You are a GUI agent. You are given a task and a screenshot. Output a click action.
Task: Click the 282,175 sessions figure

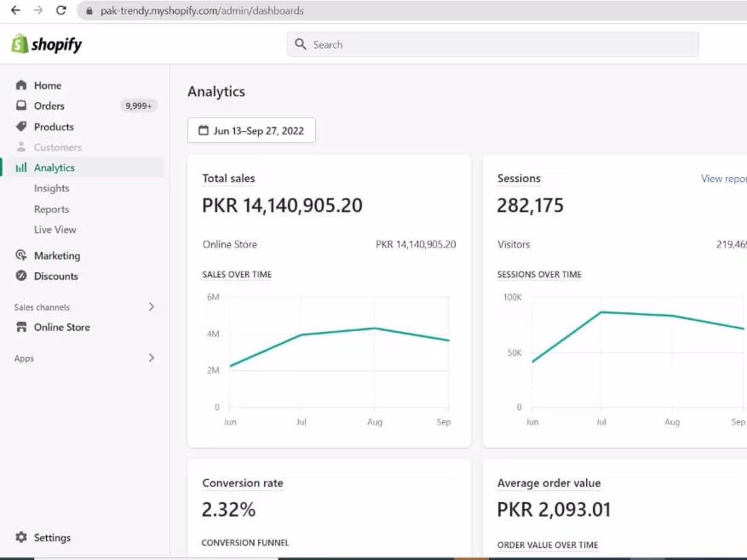530,205
